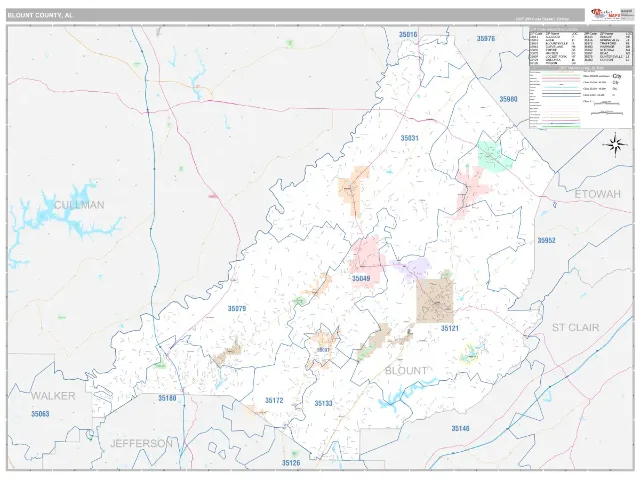
Task: Click the ZIP code label 35079
Action: (x=237, y=309)
